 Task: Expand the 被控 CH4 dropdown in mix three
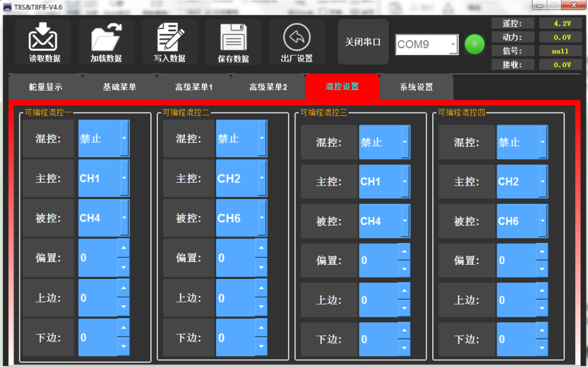pos(405,221)
